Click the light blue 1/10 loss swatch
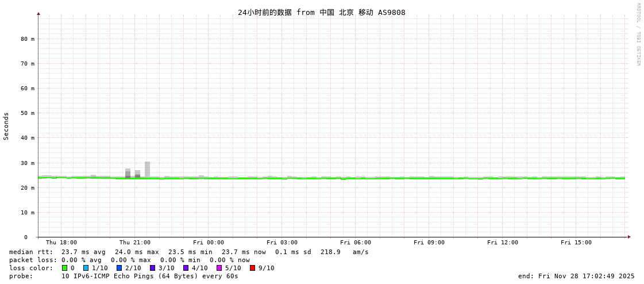Image resolution: width=644 pixels, height=284 pixels. coord(86,268)
